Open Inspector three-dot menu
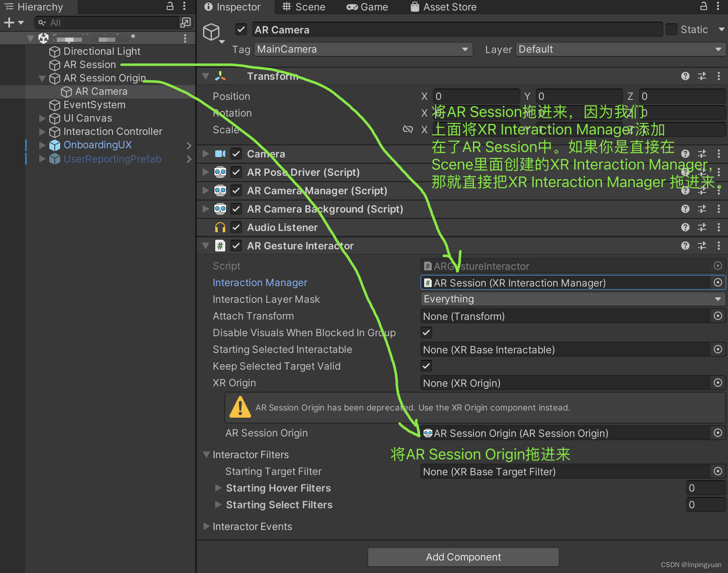This screenshot has width=728, height=573. 718,6
